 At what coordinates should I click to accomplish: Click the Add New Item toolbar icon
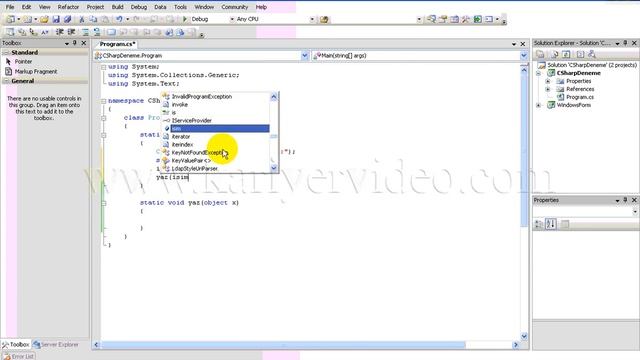pyautogui.click(x=27, y=19)
